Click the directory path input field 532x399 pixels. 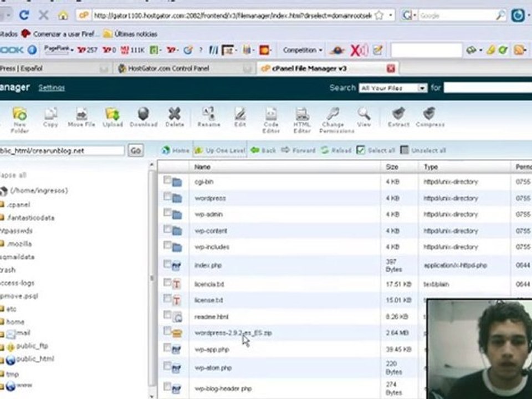(x=62, y=151)
